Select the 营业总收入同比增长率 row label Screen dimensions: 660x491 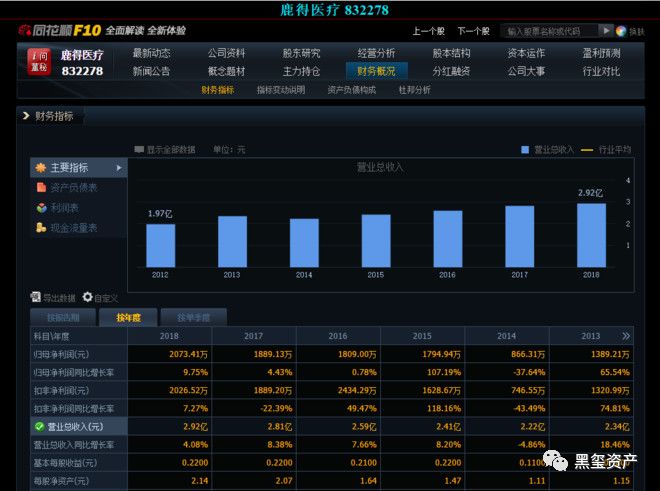click(x=74, y=445)
